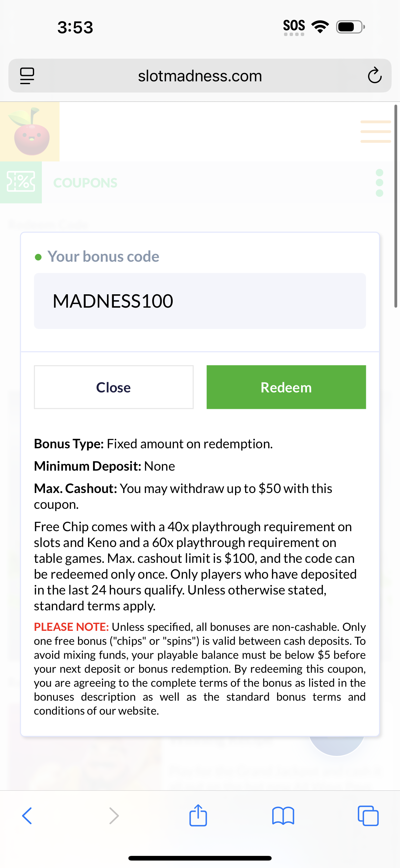Tap the slotmadness.com address bar
The image size is (400, 868).
point(200,76)
